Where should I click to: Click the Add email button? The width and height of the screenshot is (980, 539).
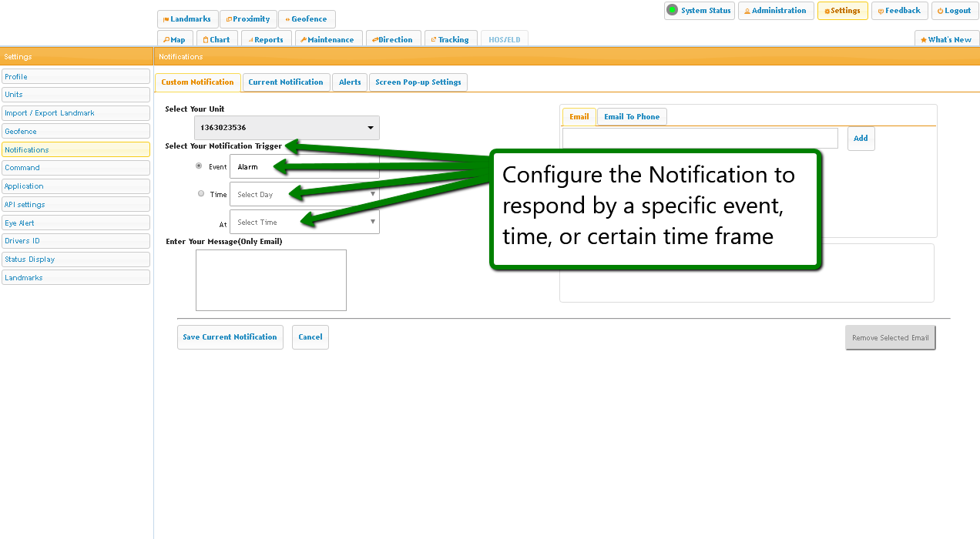tap(861, 139)
